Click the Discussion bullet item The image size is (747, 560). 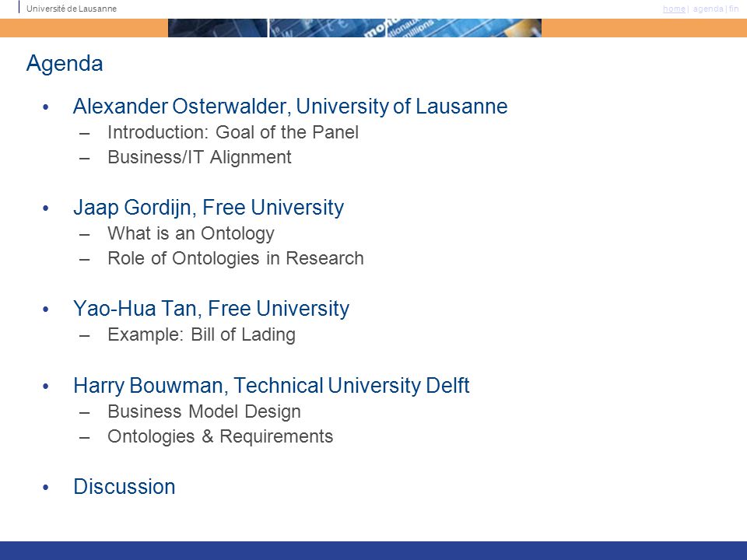[x=124, y=487]
